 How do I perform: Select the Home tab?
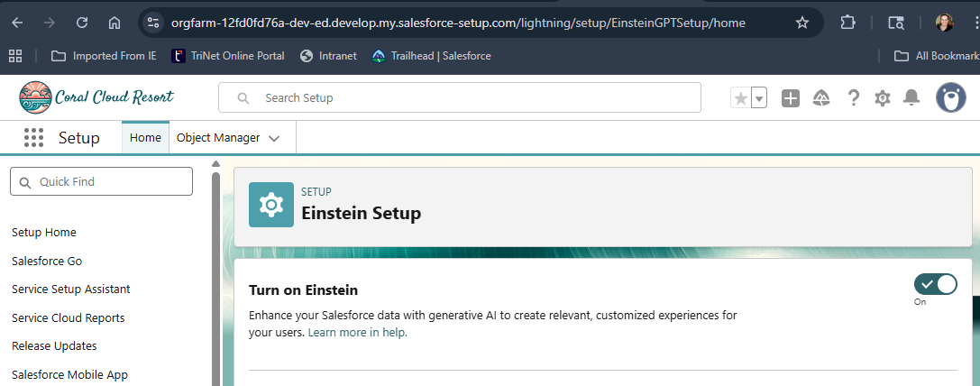pyautogui.click(x=145, y=138)
